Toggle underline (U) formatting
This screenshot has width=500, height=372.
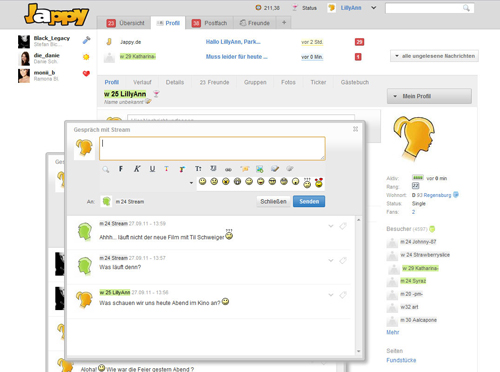point(152,169)
